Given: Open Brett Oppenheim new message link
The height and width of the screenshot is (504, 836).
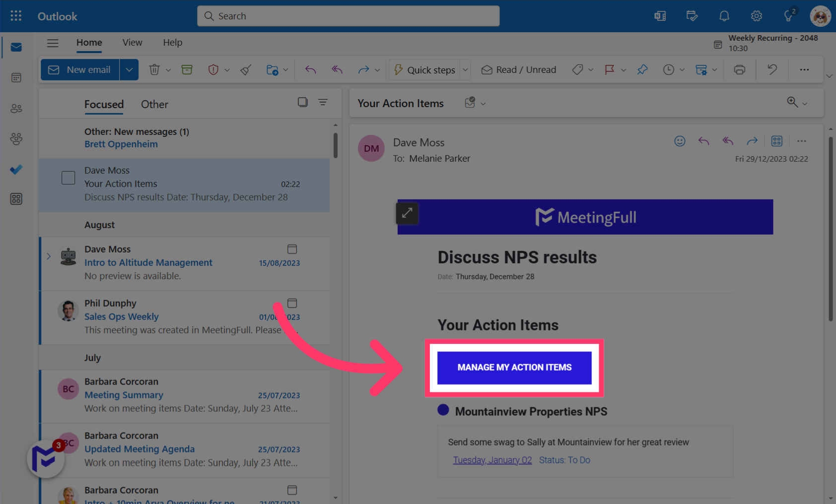Looking at the screenshot, I should tap(121, 144).
